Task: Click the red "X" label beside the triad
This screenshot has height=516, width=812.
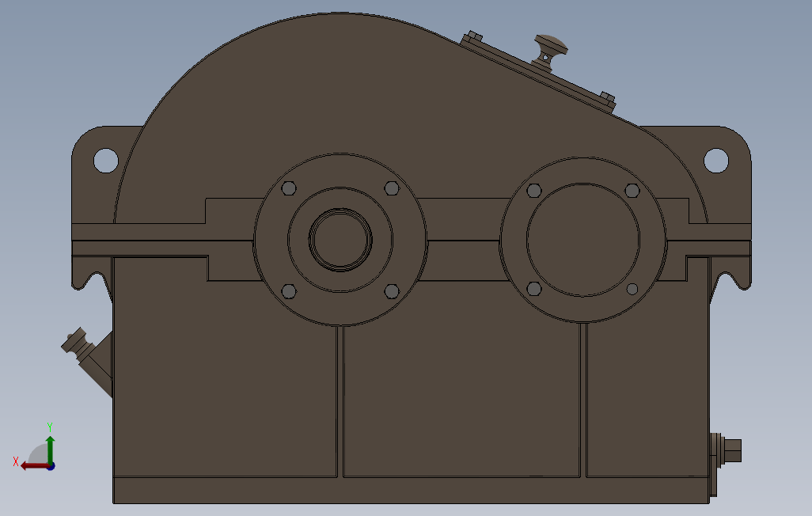Action: (x=16, y=461)
